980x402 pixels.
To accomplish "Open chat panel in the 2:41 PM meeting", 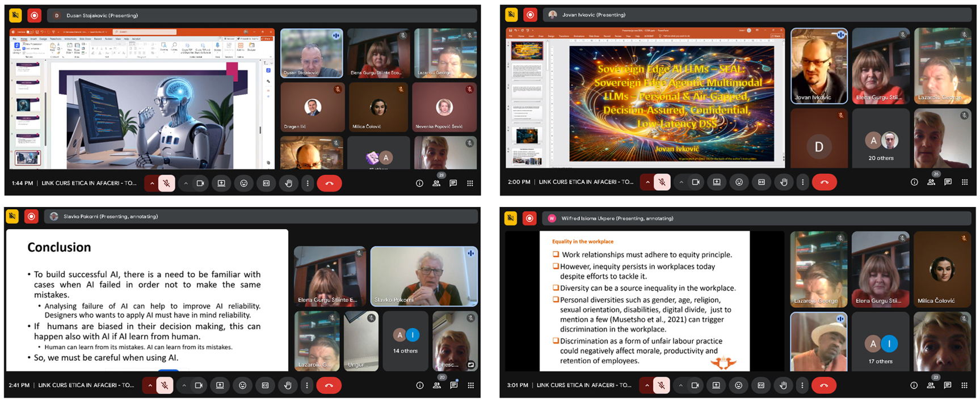I will point(453,386).
